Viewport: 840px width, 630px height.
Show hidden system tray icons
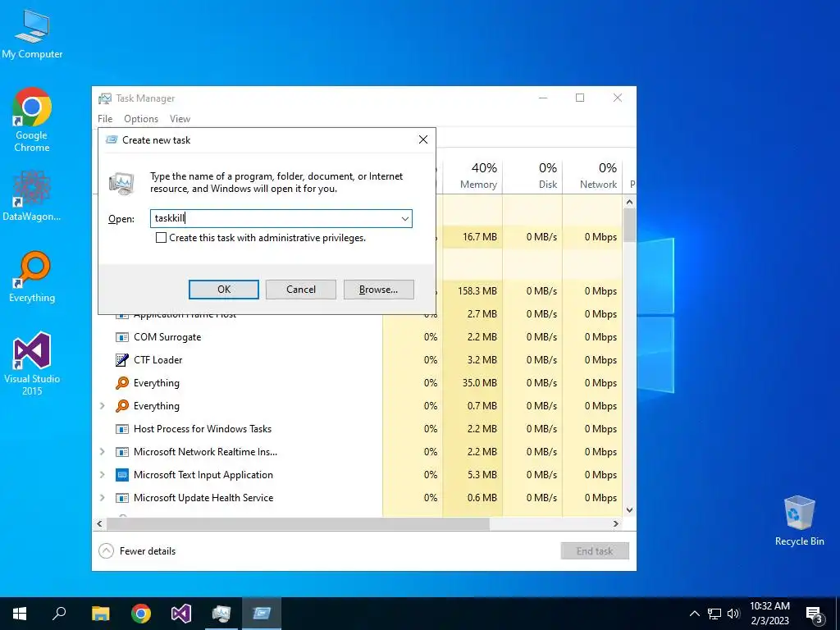(x=694, y=614)
